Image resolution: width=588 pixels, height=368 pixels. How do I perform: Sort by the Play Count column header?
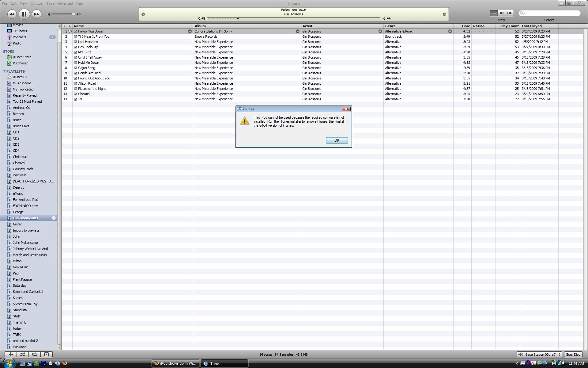coord(508,26)
